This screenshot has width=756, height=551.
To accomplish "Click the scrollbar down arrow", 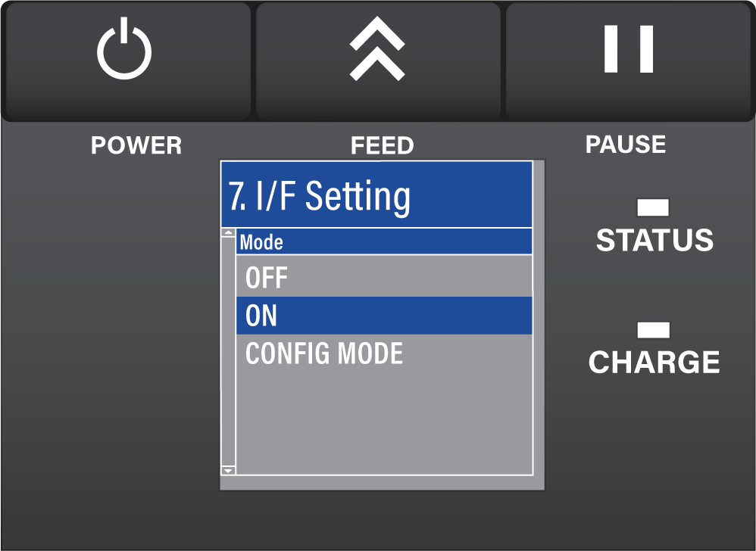I will tap(229, 470).
